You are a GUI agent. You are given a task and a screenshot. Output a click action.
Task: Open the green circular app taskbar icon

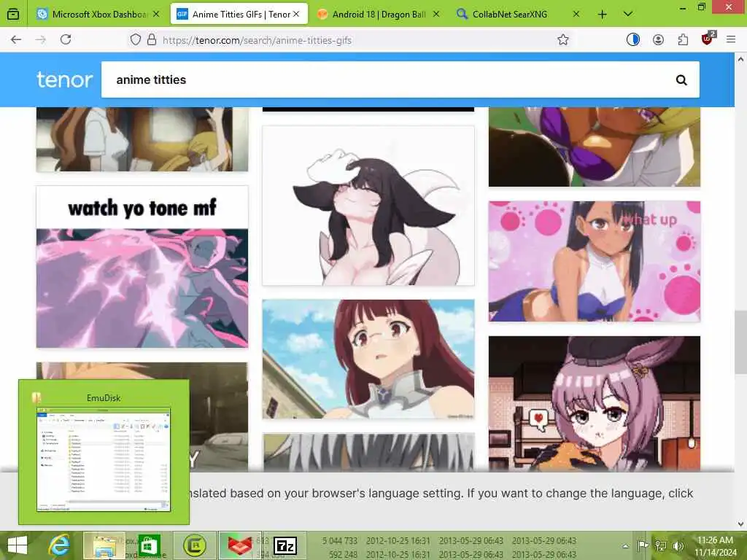(x=194, y=545)
